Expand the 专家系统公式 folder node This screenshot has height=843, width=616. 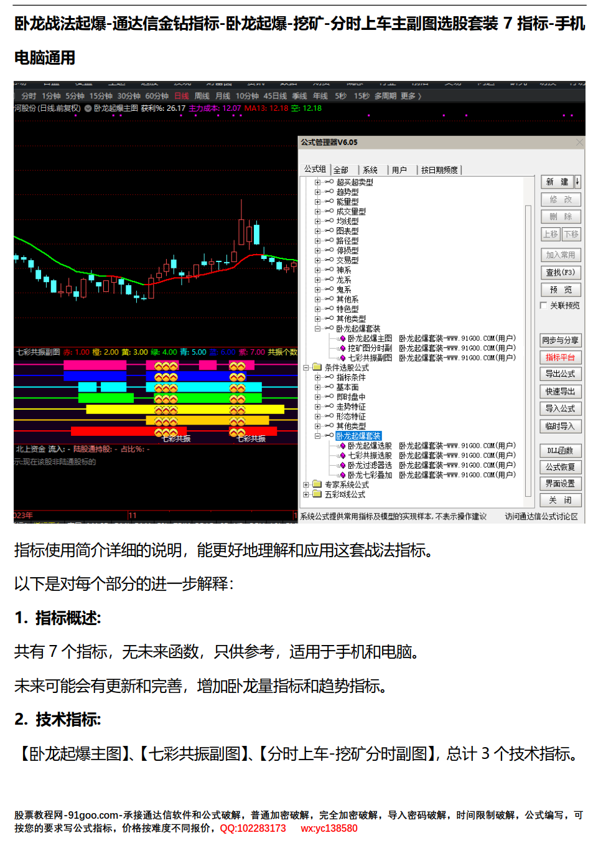(306, 485)
